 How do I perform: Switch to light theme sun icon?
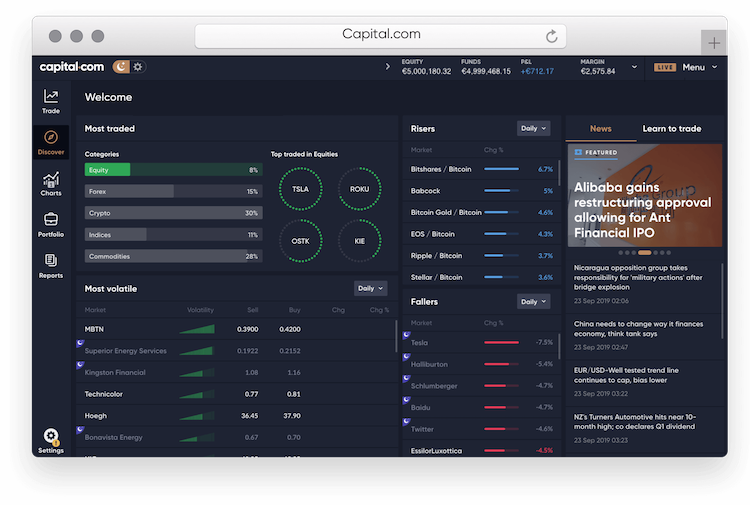(x=138, y=67)
